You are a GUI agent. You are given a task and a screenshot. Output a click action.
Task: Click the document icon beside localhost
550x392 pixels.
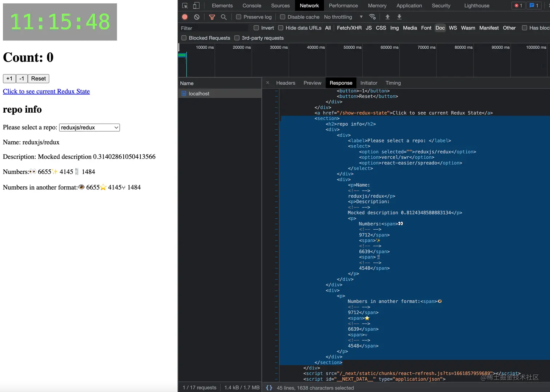184,94
